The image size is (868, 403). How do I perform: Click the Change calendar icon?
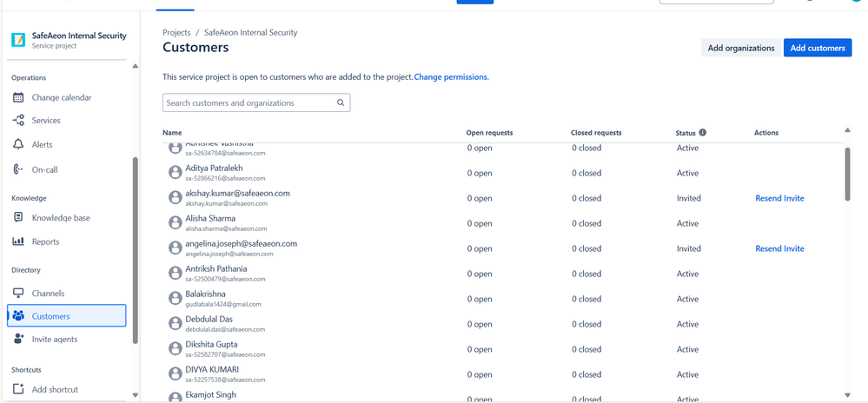18,97
